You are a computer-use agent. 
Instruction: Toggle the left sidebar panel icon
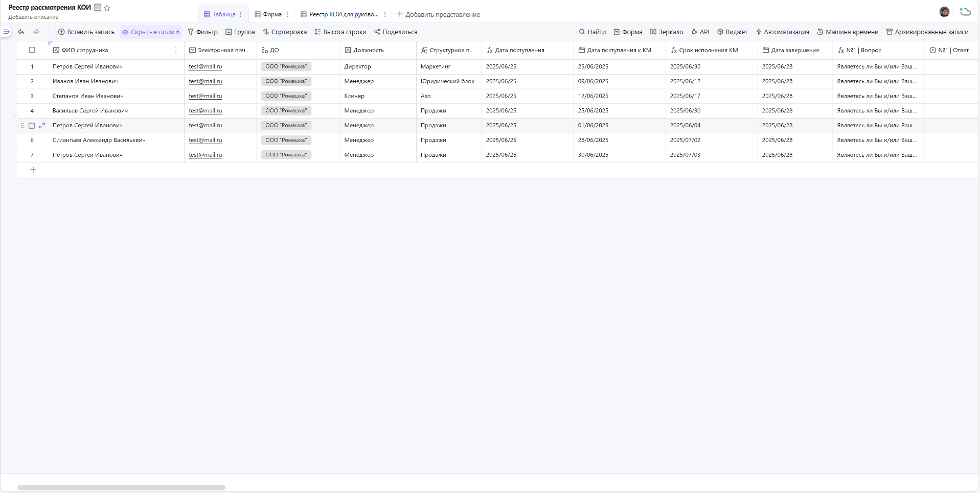(6, 32)
